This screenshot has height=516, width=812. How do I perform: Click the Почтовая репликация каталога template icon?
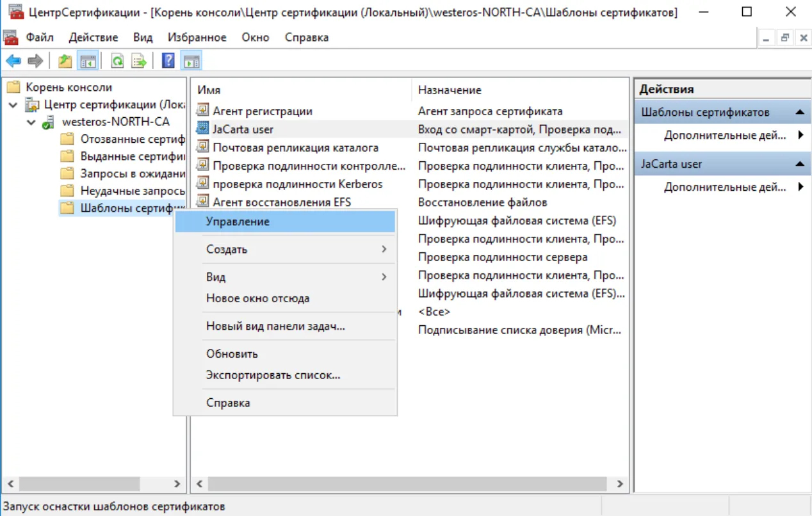(202, 147)
